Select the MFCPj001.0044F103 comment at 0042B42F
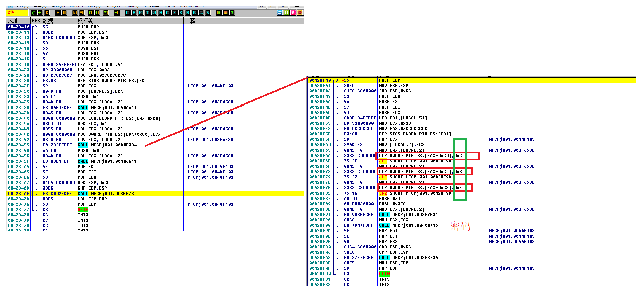 pyautogui.click(x=210, y=86)
